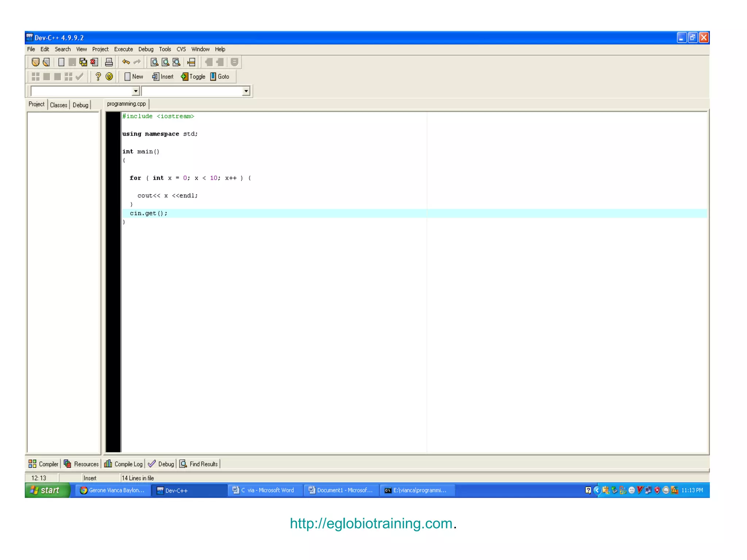Expand the left class selector dropdown
747x560 pixels.
pyautogui.click(x=136, y=91)
